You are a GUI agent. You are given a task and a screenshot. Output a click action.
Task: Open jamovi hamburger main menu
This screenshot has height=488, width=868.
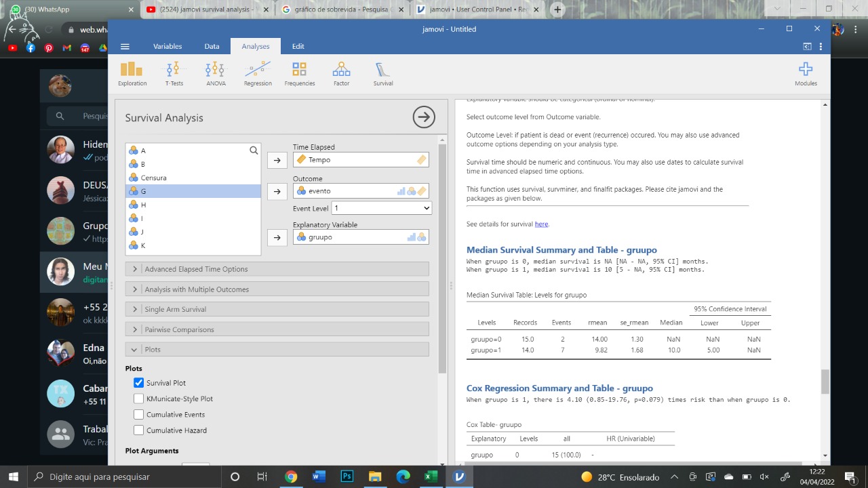pos(125,46)
